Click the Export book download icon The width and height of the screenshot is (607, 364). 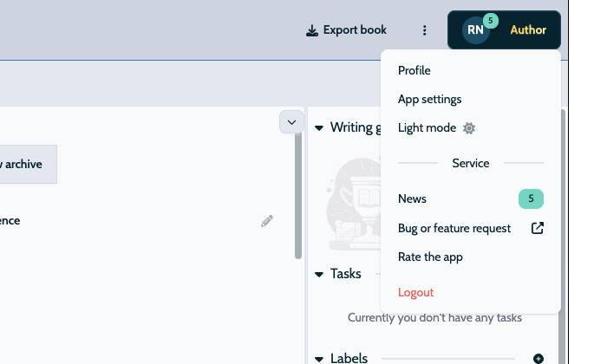tap(312, 30)
